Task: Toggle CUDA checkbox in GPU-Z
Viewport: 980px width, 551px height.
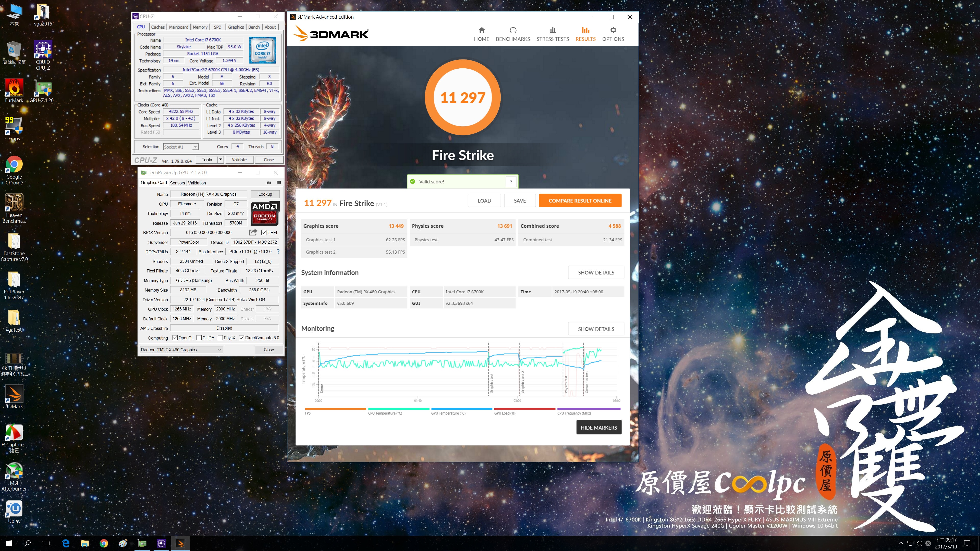Action: 199,338
